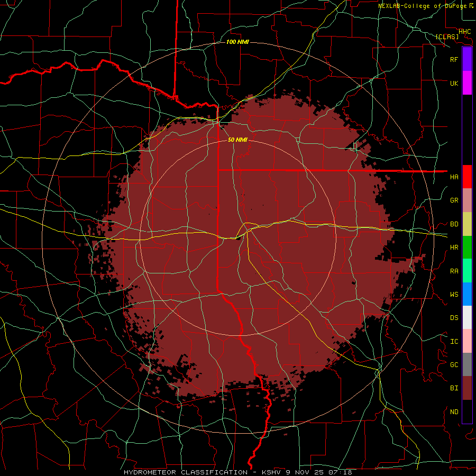
Task: Click the GC legend label
Action: 454,364
